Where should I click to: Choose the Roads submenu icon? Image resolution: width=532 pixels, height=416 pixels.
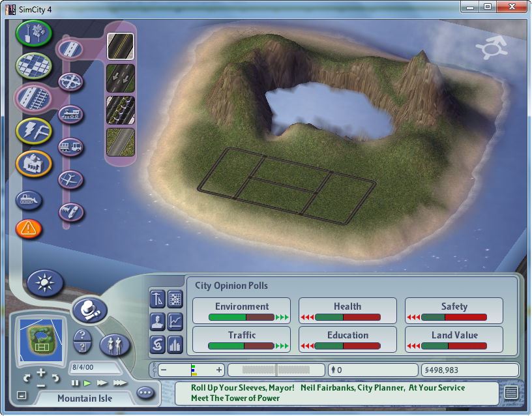click(70, 49)
